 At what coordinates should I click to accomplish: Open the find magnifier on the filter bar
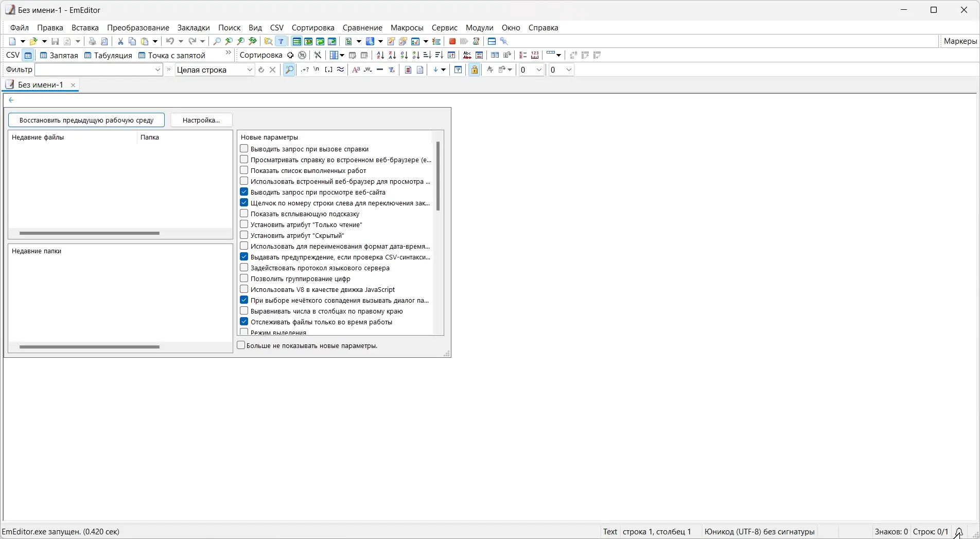(289, 70)
